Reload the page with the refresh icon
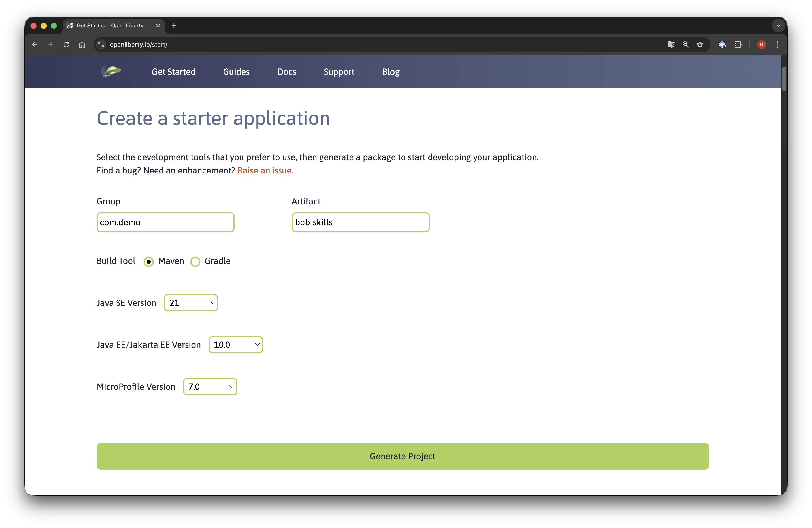This screenshot has width=812, height=528. (x=66, y=45)
